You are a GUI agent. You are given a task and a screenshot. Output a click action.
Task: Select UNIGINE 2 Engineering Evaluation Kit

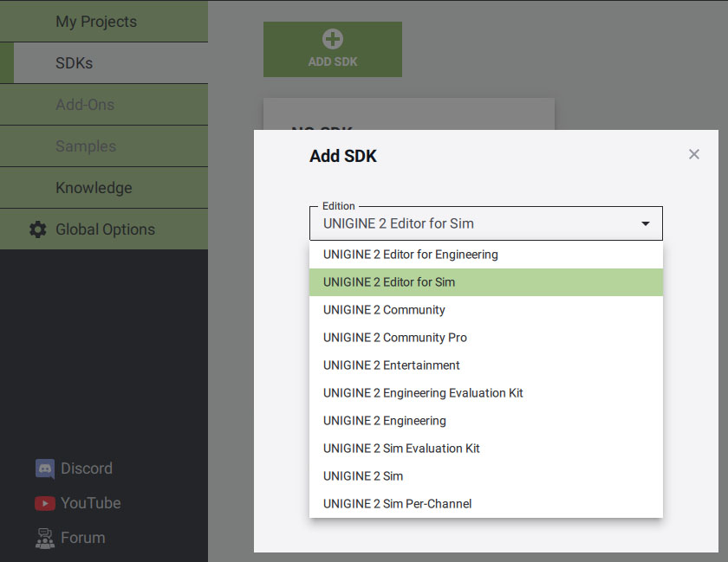(x=486, y=393)
